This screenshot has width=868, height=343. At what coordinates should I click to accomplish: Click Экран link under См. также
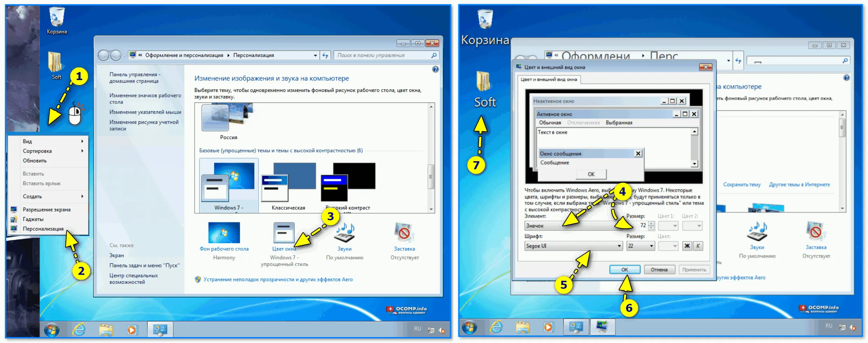(x=117, y=256)
